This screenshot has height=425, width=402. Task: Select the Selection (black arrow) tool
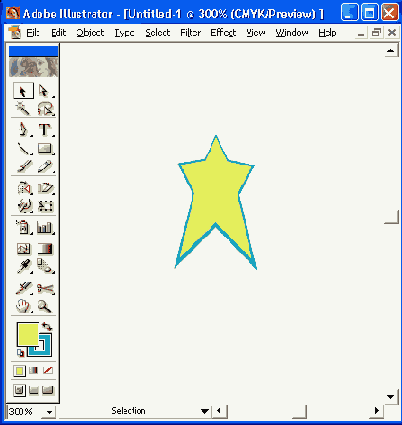[x=23, y=91]
